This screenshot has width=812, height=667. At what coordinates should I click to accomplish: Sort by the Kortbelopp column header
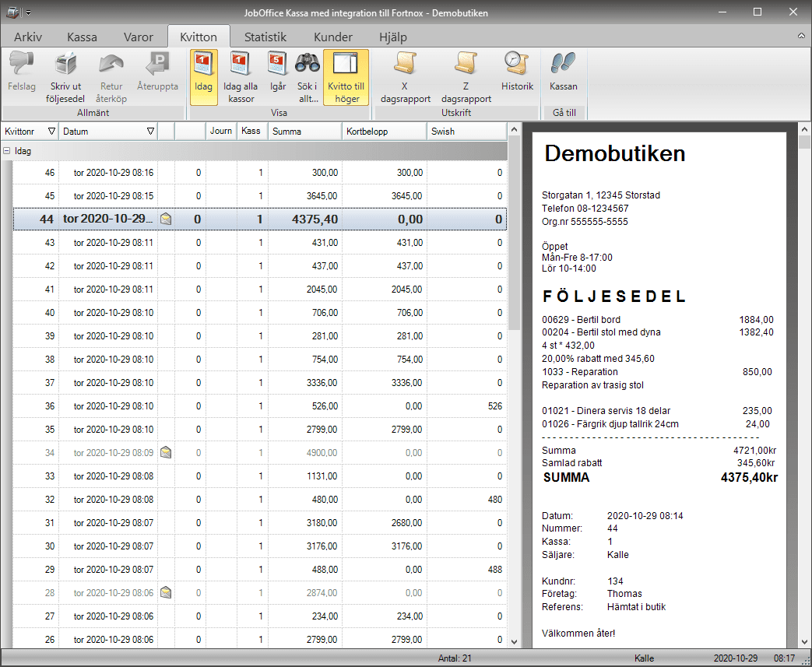click(385, 131)
